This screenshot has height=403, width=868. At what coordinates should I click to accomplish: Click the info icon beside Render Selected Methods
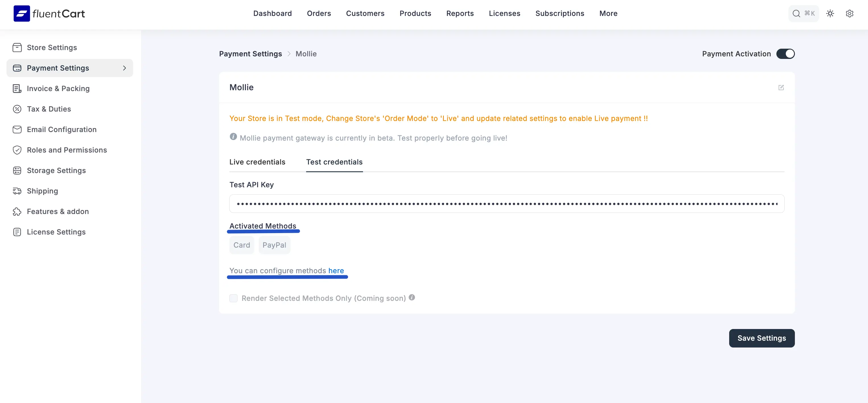tap(412, 297)
